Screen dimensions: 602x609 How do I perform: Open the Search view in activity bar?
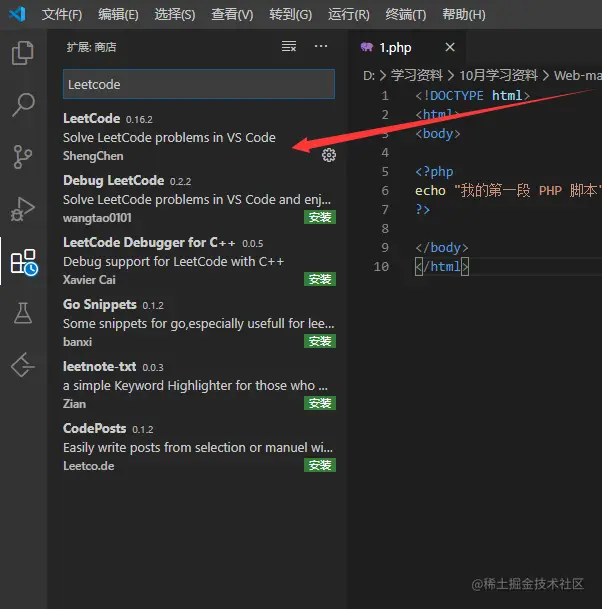click(x=23, y=104)
